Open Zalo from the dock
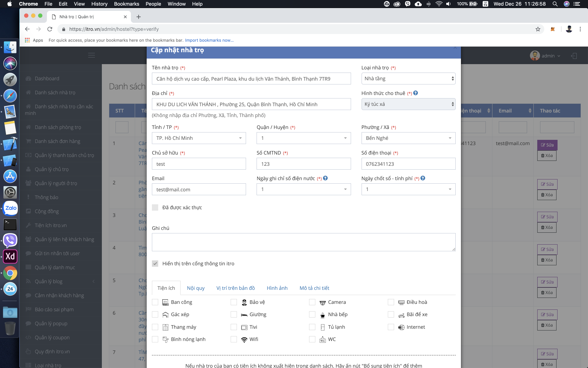Image resolution: width=588 pixels, height=368 pixels. coord(10,208)
